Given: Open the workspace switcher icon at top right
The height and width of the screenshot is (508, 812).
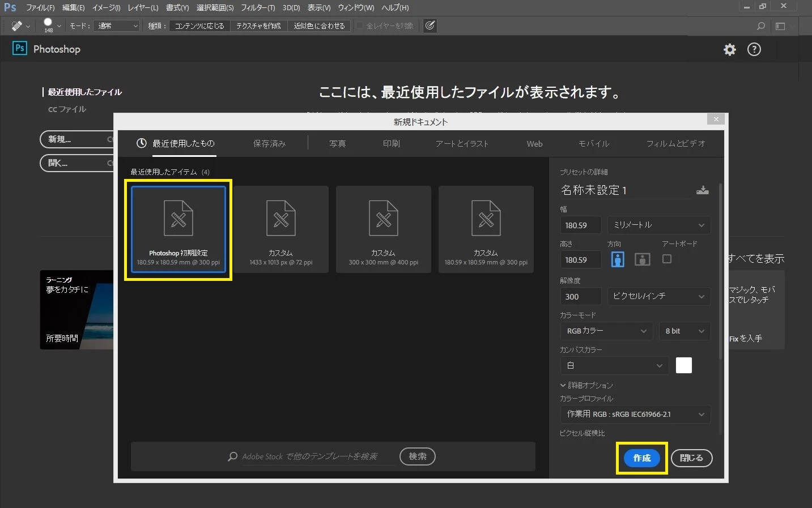Looking at the screenshot, I should pyautogui.click(x=780, y=26).
